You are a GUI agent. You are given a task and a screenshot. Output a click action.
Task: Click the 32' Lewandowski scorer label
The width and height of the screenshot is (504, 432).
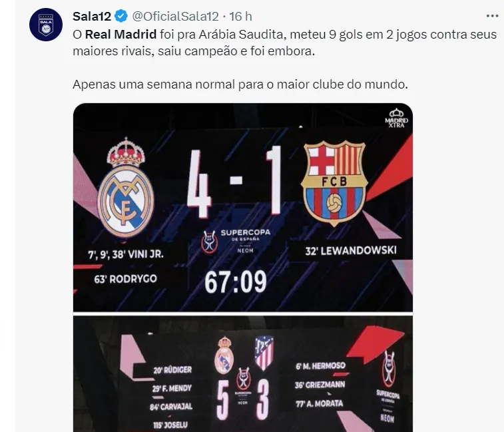coord(351,251)
